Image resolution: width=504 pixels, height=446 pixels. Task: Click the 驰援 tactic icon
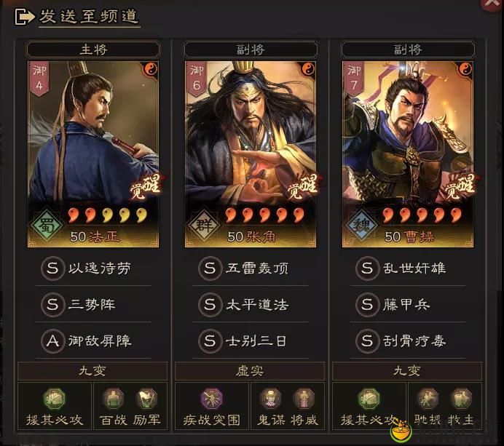tap(428, 398)
